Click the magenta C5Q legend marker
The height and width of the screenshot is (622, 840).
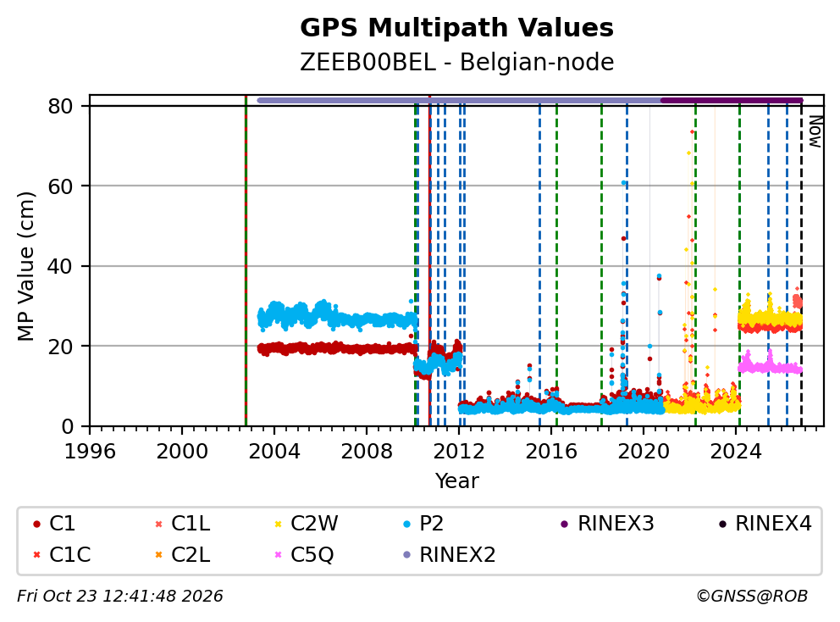pos(278,554)
